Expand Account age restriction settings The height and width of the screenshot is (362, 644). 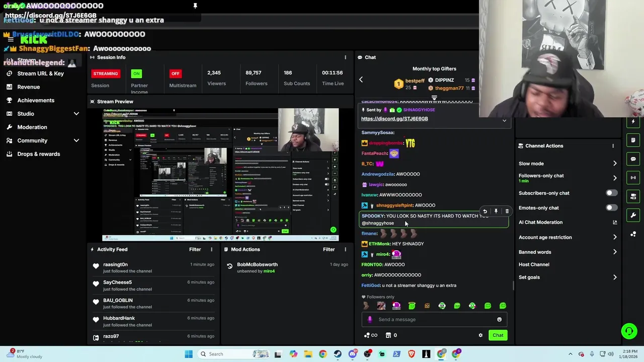615,237
